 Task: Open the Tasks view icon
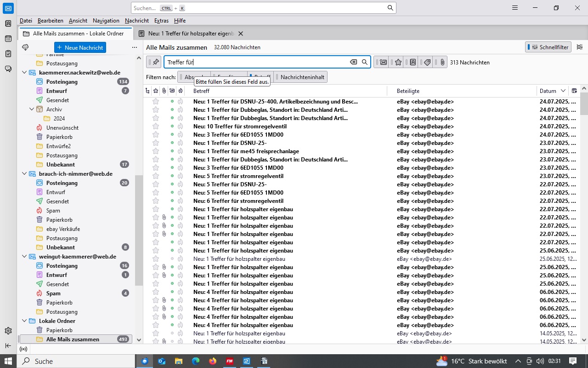pyautogui.click(x=8, y=54)
